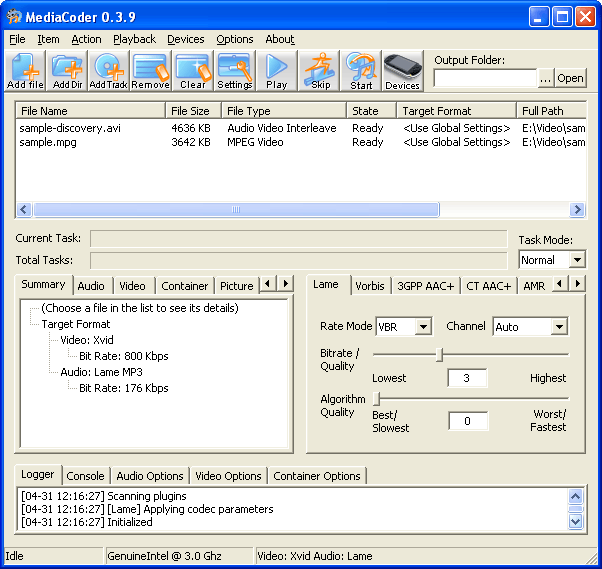Click Algorithm Quality slider handle
Screen dimensions: 602x569
[x=377, y=399]
